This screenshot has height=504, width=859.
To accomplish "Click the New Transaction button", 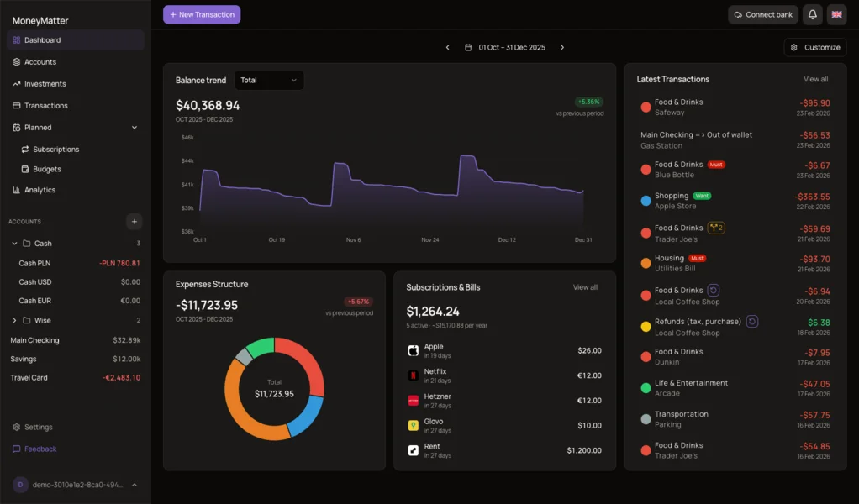I will [201, 14].
